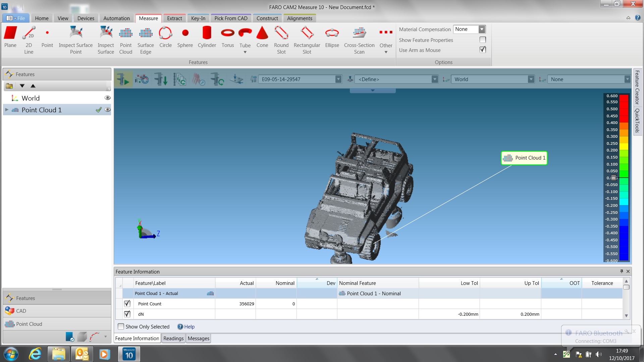Open the Home ribbon tab
The width and height of the screenshot is (644, 362).
coord(42,18)
